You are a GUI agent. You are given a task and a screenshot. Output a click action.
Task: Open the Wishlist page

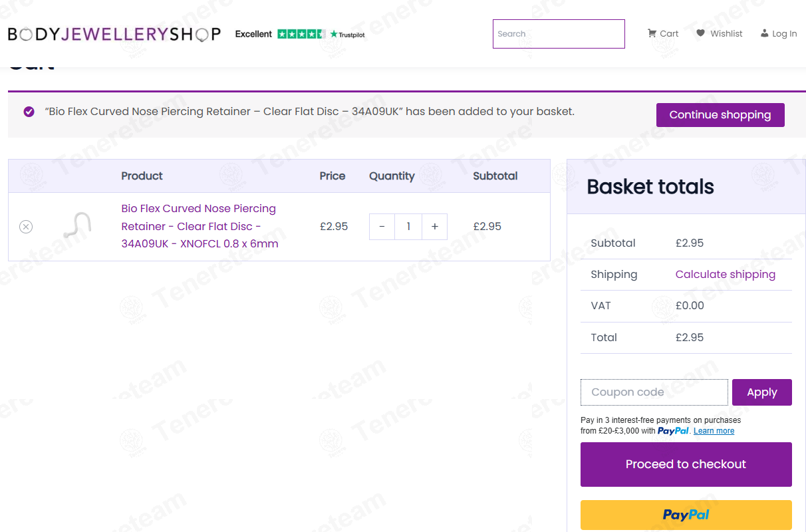[720, 33]
